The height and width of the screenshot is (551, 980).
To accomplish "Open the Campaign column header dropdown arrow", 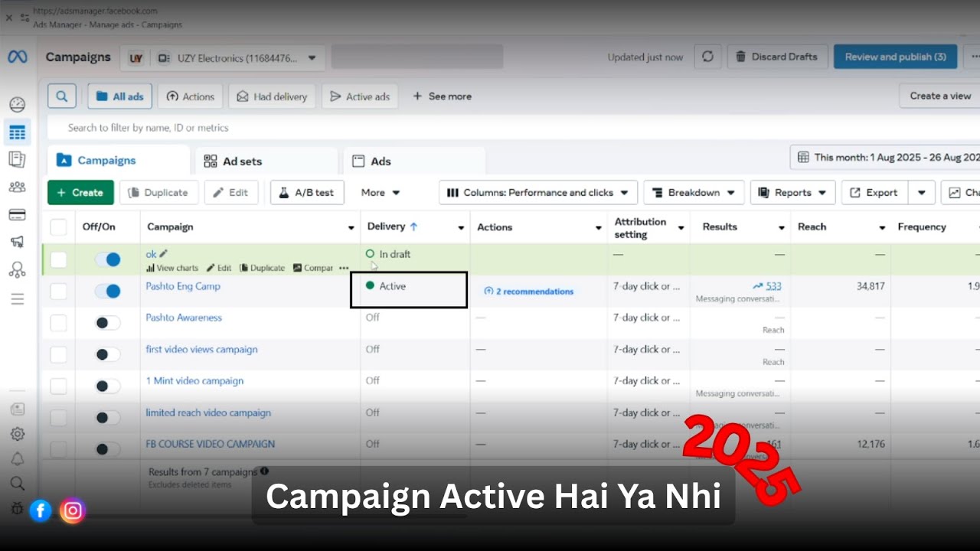I will click(351, 228).
